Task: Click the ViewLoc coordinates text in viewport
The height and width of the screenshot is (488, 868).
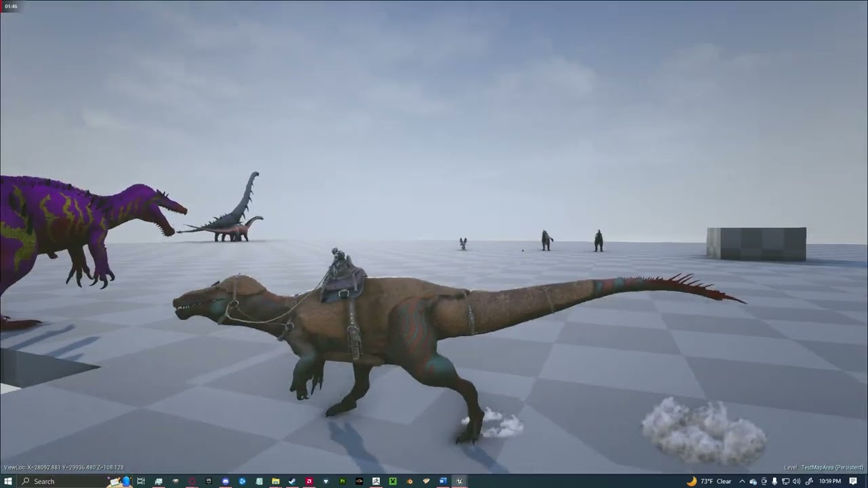Action: tap(64, 468)
